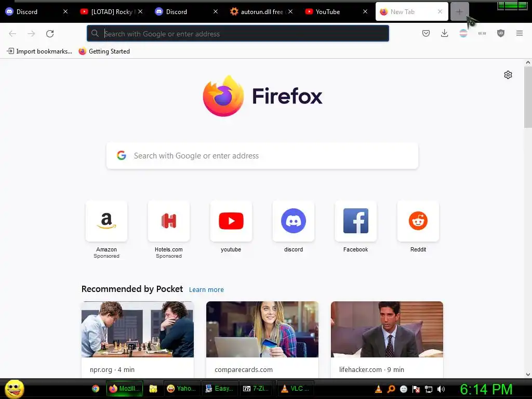The height and width of the screenshot is (399, 532).
Task: Open the lifehacker.com article thumbnail
Action: (x=387, y=329)
